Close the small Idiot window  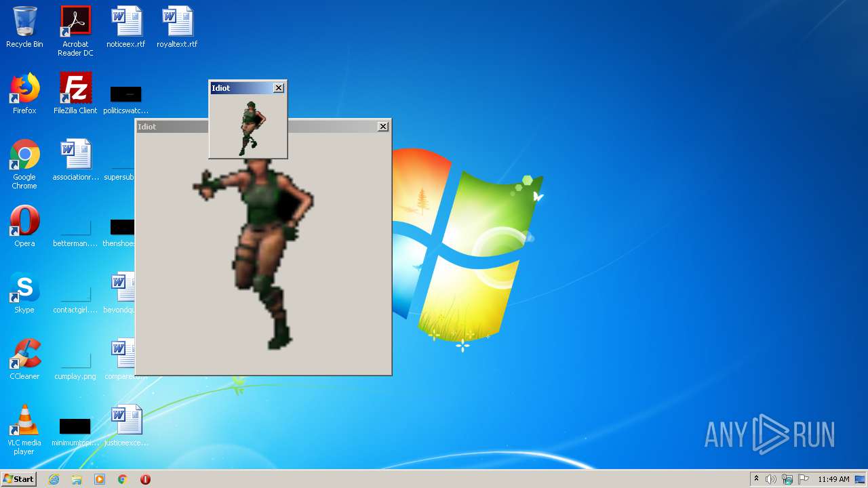click(279, 88)
